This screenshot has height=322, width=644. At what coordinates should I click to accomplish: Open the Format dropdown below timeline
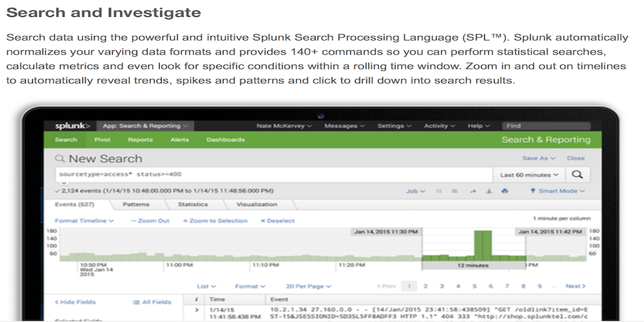[250, 287]
